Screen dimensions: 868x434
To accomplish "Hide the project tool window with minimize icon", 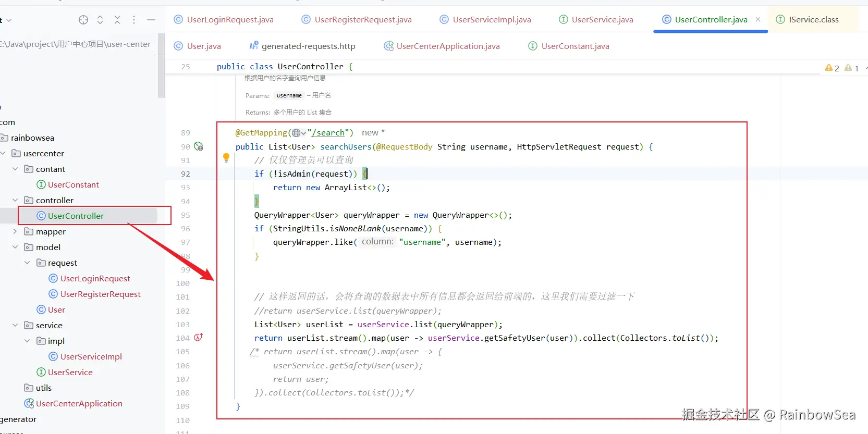I will point(151,20).
